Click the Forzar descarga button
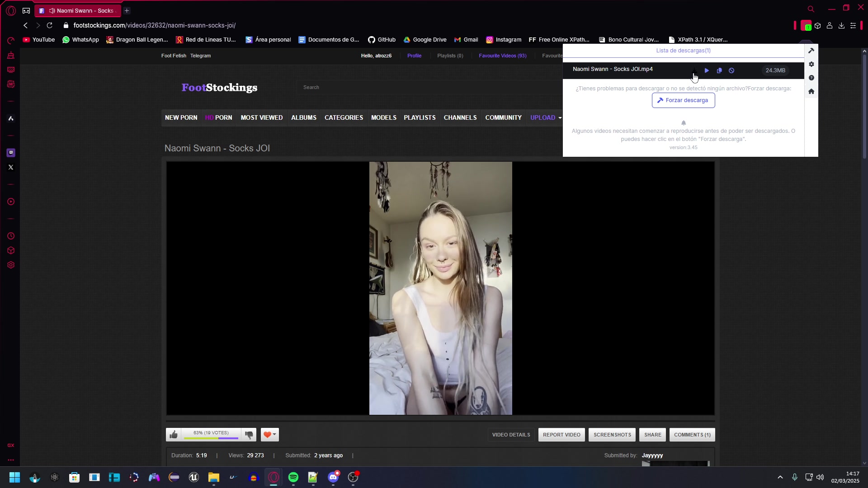The width and height of the screenshot is (868, 488). tap(683, 100)
